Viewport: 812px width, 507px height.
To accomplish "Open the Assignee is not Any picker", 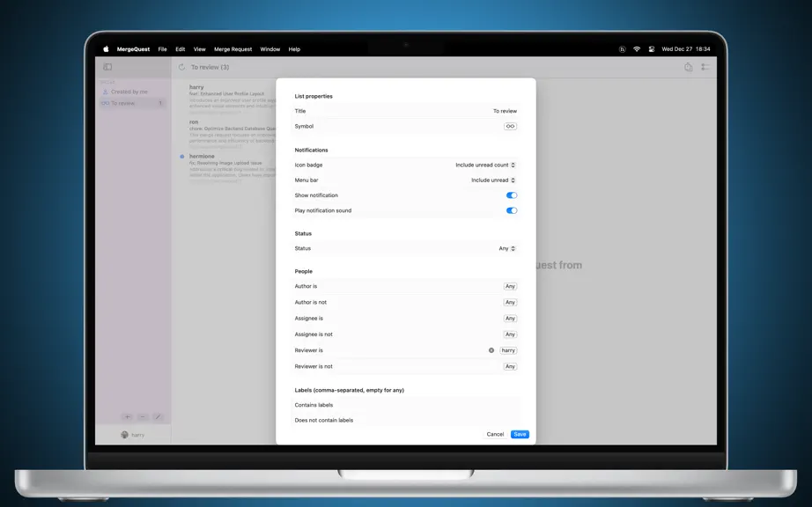I will pos(510,334).
